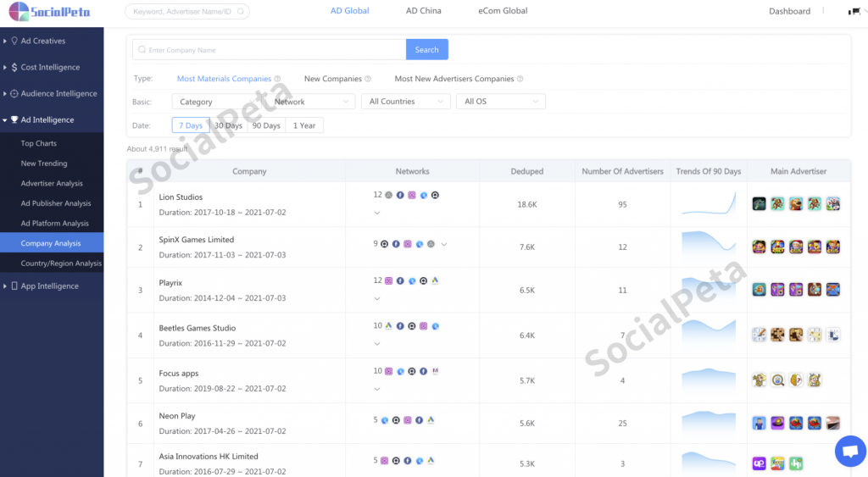
Task: Open the Category dropdown
Action: tap(218, 102)
